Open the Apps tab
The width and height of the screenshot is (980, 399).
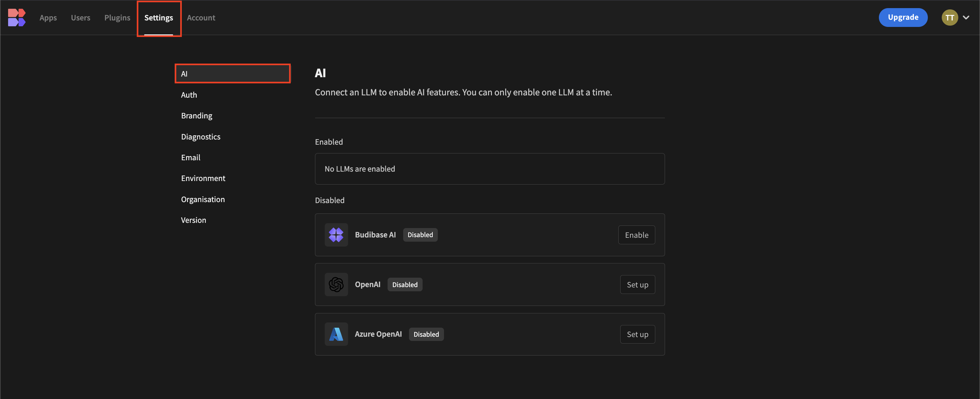[48, 18]
